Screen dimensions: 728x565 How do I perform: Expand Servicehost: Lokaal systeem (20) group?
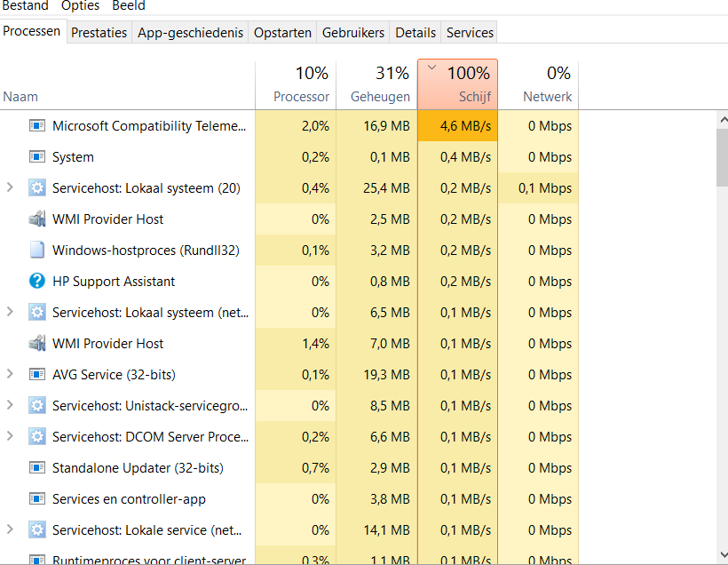10,187
